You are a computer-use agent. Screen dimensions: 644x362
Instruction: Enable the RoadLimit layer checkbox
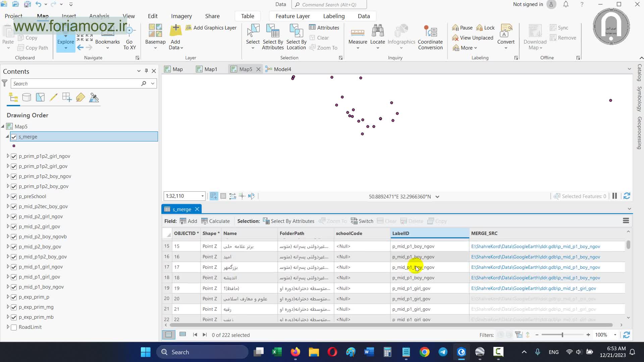click(14, 327)
